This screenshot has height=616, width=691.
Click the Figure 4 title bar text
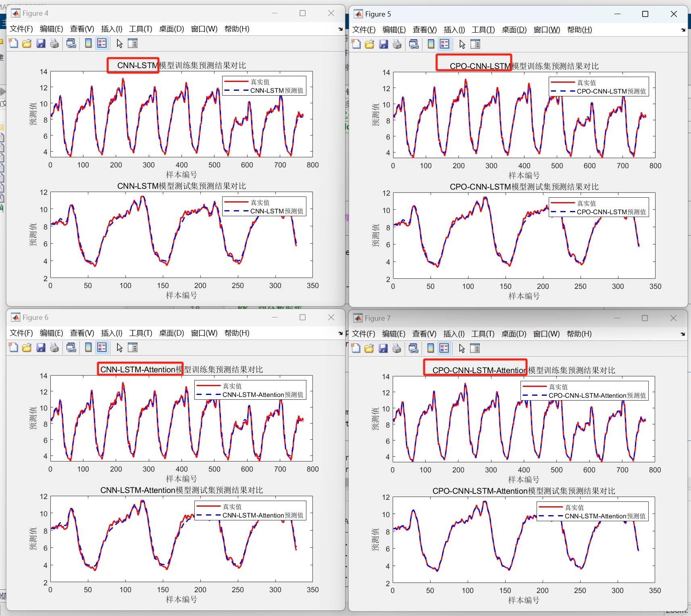pyautogui.click(x=35, y=13)
